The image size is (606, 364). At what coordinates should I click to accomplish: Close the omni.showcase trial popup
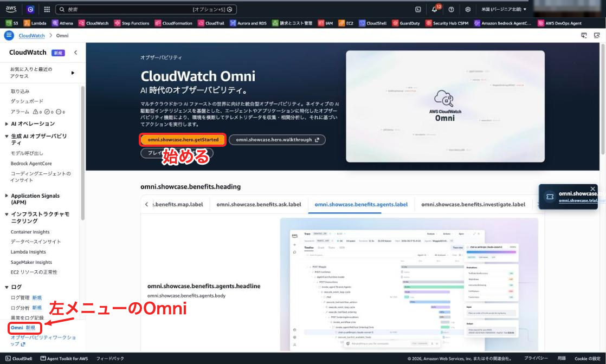pos(593,189)
